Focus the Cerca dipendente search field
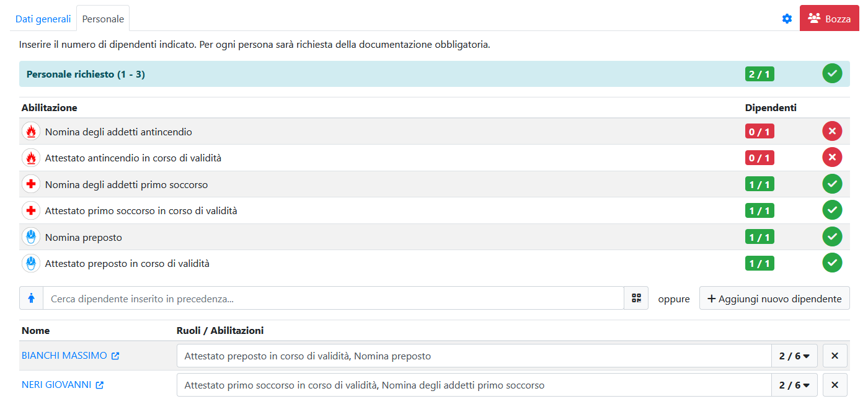Viewport: 868px width, 414px height. coord(333,299)
